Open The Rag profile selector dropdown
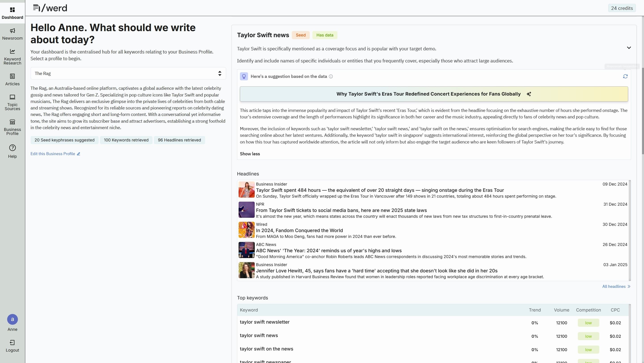644x363 pixels. pos(128,73)
